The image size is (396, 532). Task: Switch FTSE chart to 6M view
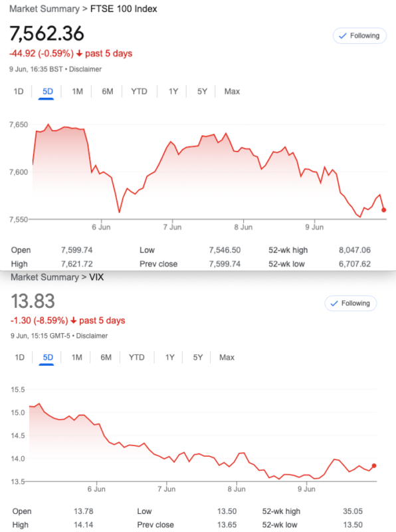point(108,92)
